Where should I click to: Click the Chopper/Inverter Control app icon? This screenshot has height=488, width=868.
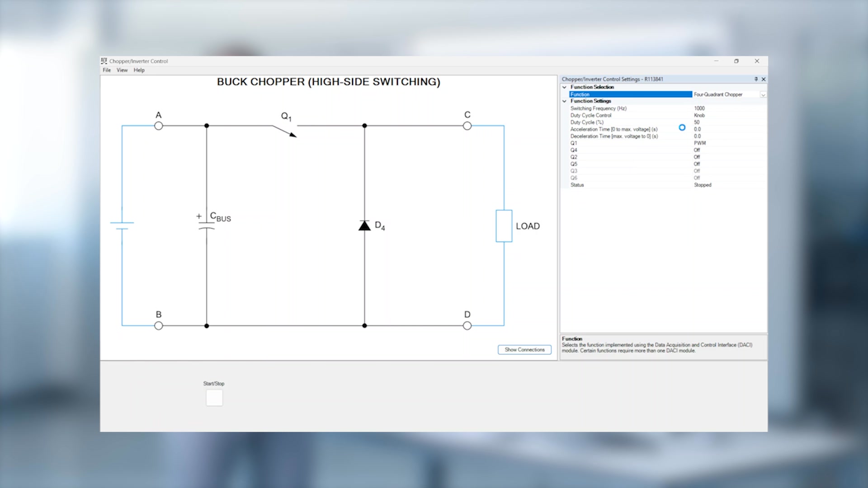(x=104, y=61)
